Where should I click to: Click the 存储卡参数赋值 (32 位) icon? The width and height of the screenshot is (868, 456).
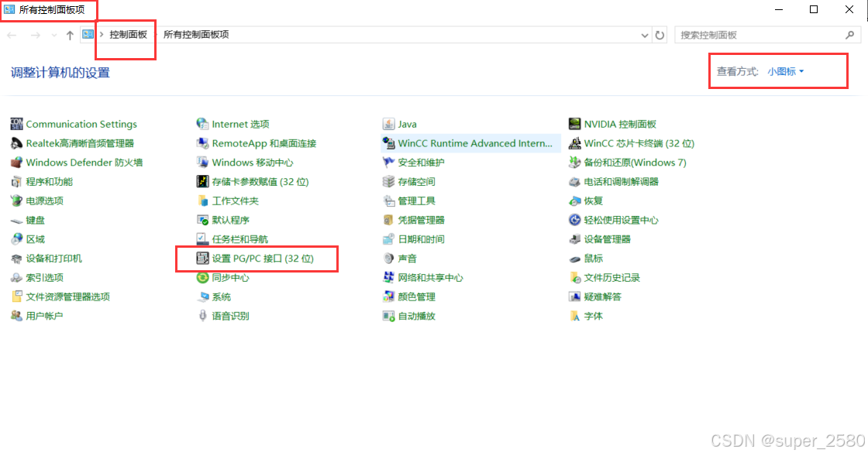point(202,182)
